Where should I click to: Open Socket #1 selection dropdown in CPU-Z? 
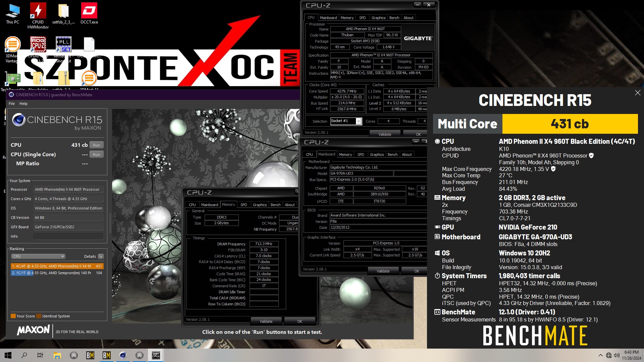[346, 121]
